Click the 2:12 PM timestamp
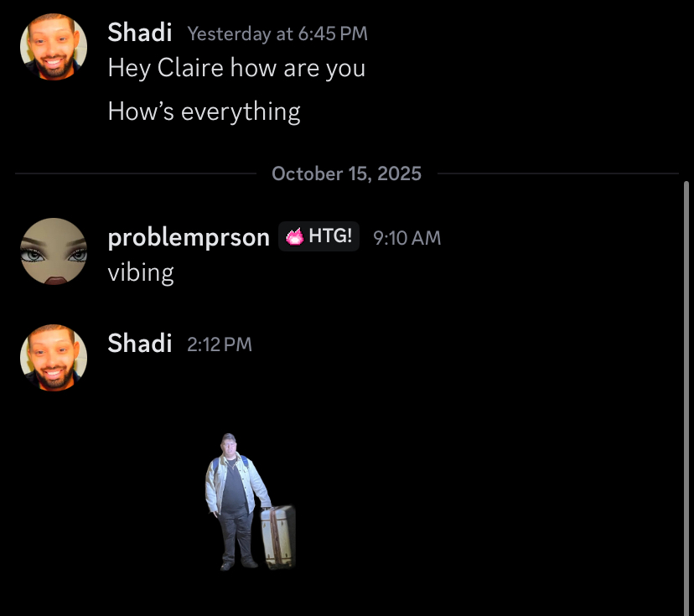This screenshot has width=694, height=616. point(220,344)
